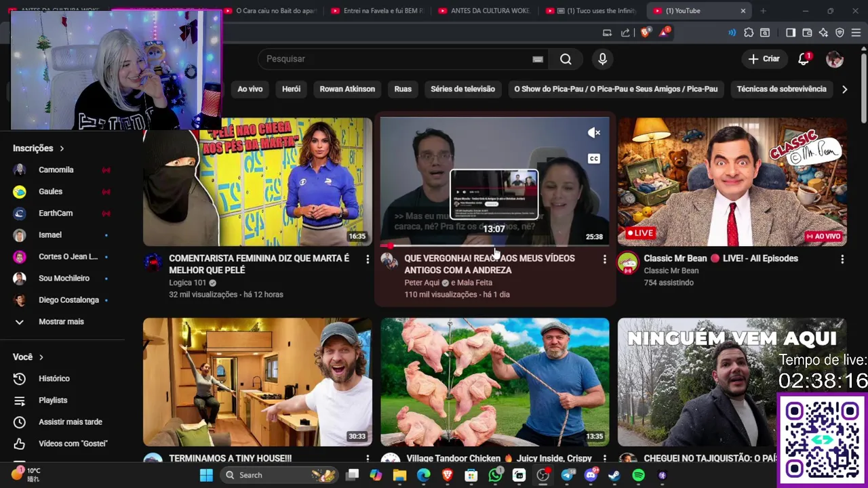Click the install app icon in address bar
This screenshot has width=868, height=488.
pyautogui.click(x=607, y=33)
